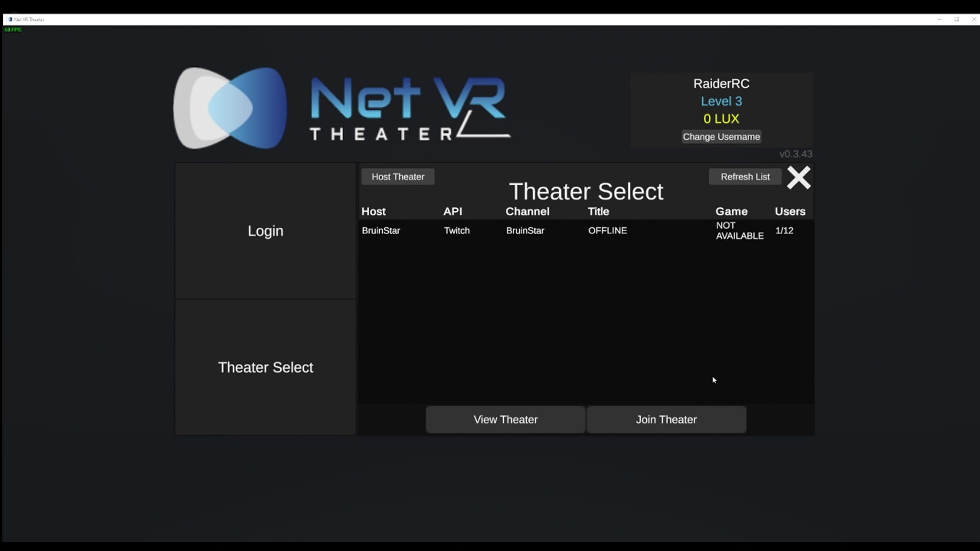Screen dimensions: 980x551
Task: Click Join Theater button
Action: pyautogui.click(x=666, y=419)
